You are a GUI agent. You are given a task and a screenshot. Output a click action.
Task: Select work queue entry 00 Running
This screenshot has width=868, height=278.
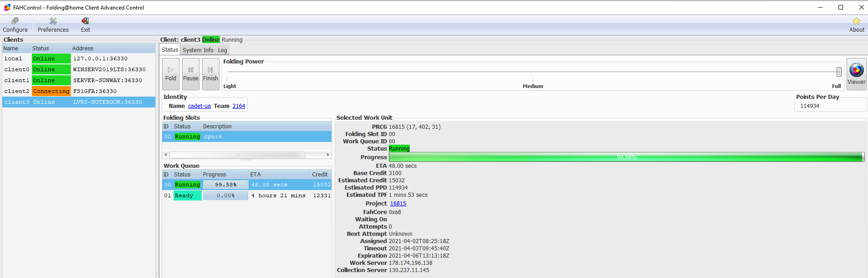[247, 185]
